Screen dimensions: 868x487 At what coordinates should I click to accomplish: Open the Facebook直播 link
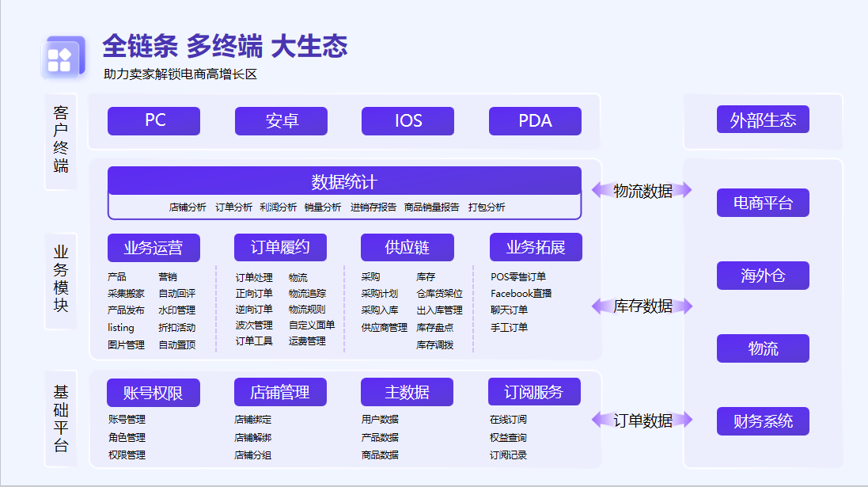tap(521, 294)
